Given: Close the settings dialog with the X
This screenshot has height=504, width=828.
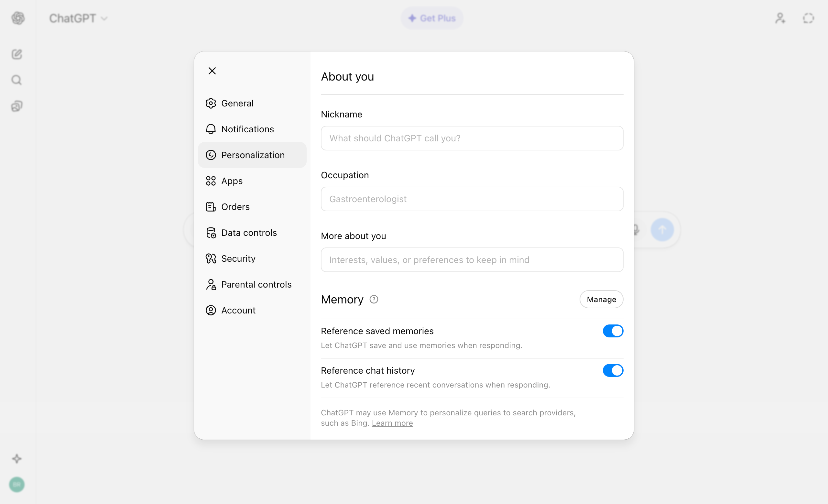Looking at the screenshot, I should point(212,71).
